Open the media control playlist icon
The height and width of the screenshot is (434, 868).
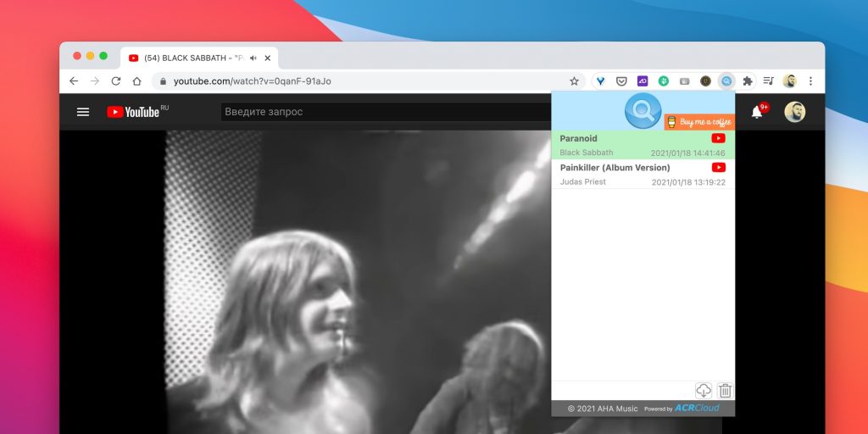point(768,81)
